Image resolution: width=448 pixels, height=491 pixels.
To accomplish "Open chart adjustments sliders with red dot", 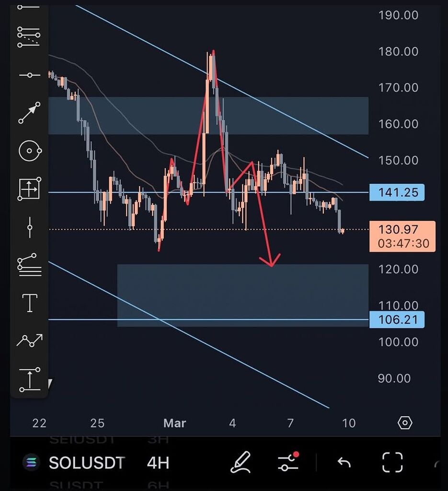I will (x=287, y=463).
